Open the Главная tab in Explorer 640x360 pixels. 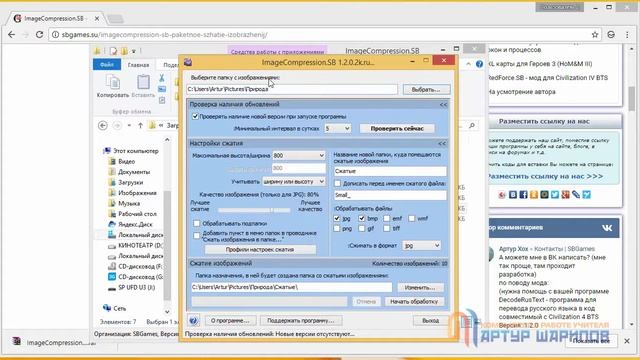pyautogui.click(x=138, y=65)
